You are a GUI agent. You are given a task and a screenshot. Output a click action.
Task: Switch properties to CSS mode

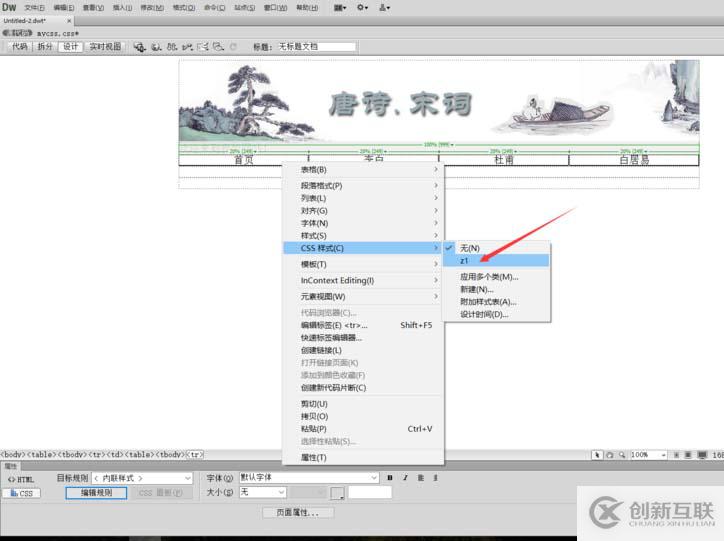pos(21,493)
